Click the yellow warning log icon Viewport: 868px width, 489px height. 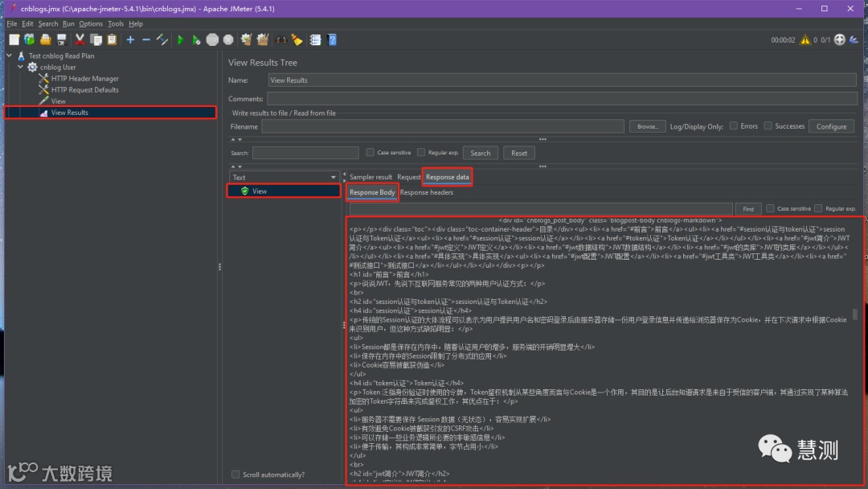point(805,39)
